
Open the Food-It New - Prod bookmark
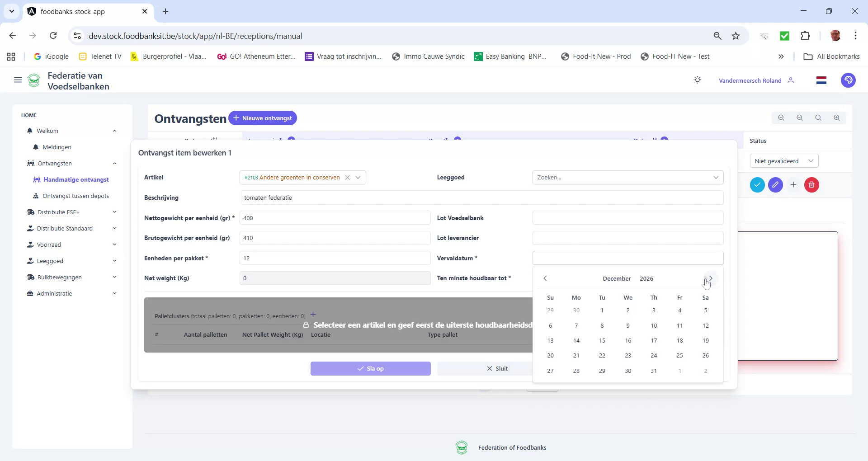pyautogui.click(x=596, y=56)
